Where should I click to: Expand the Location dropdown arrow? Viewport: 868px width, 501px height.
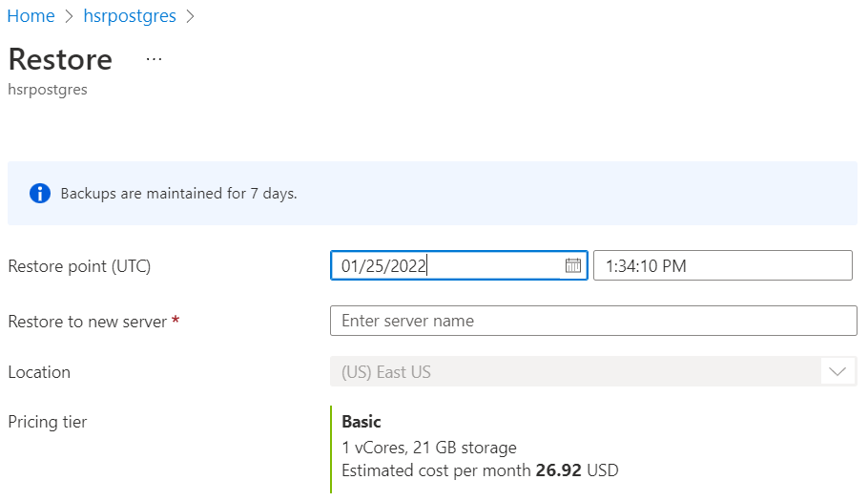[x=837, y=371]
